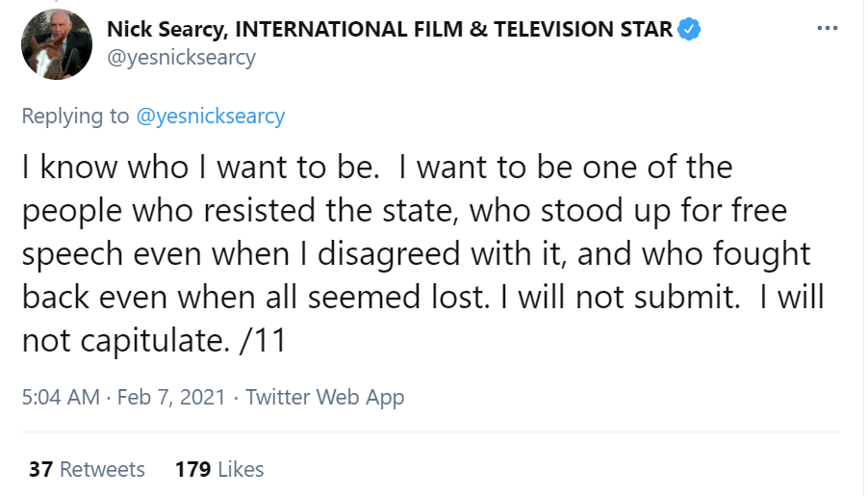Screen dimensions: 868x496
Task: Click the 5:04 AM timestamp link
Action: point(60,397)
